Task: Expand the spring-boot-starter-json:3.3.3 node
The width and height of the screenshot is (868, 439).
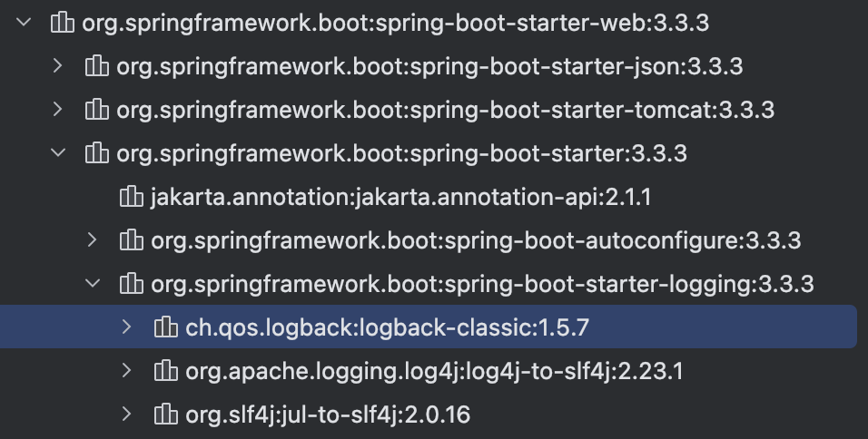Action: 57,66
